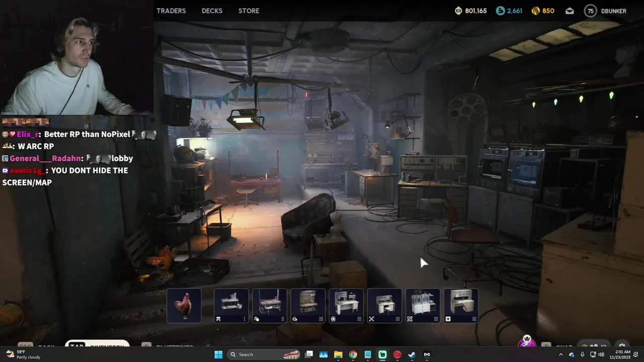Open the clock showing 2:31 AM

621,354
